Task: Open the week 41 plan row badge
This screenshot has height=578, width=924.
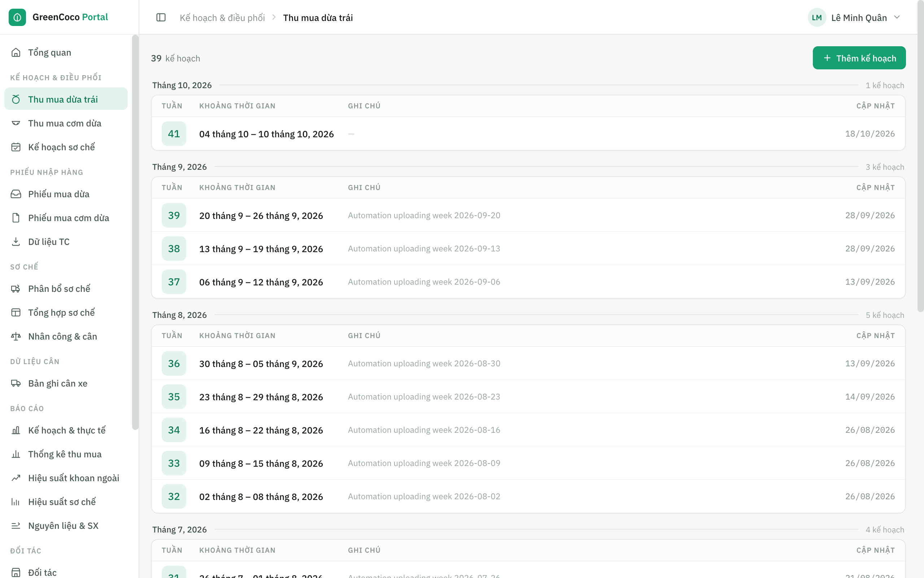Action: 174,134
